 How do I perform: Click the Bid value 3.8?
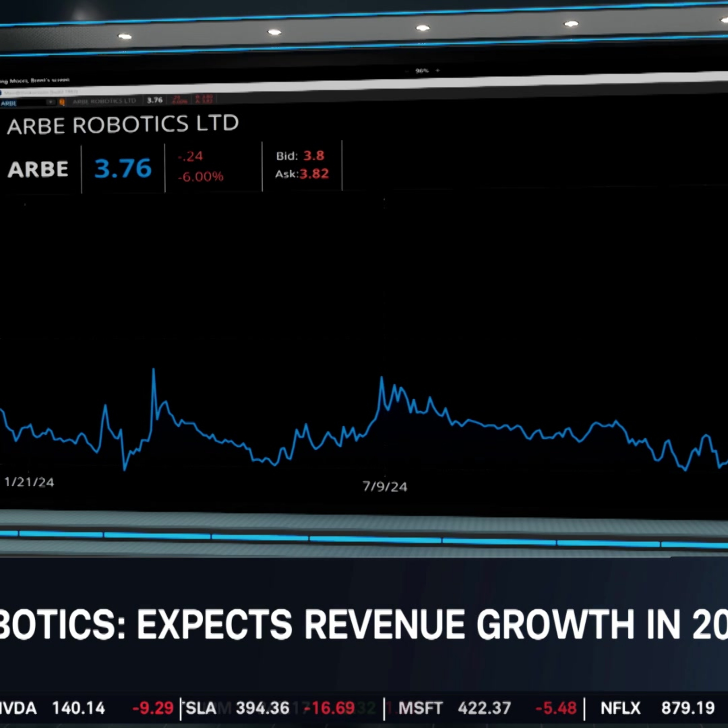click(314, 155)
